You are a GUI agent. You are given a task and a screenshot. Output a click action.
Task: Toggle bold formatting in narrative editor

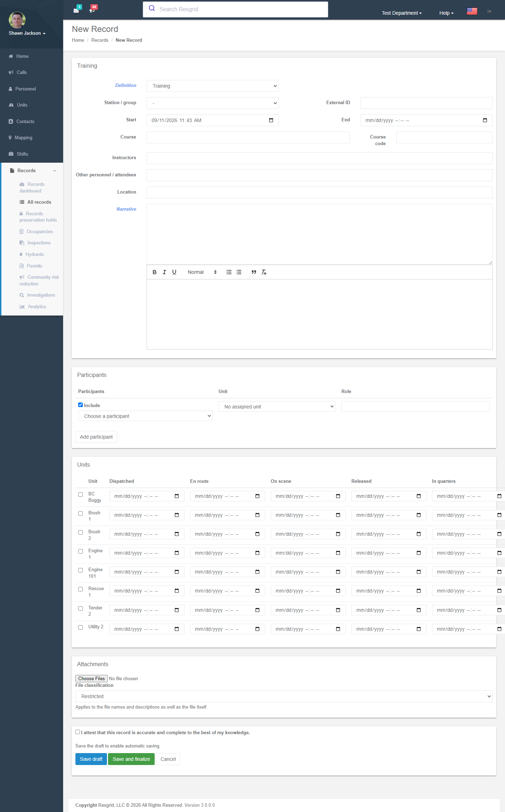click(154, 272)
